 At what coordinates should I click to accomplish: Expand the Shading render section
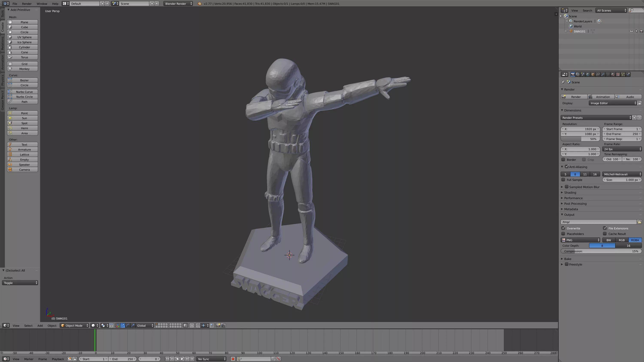coord(570,192)
